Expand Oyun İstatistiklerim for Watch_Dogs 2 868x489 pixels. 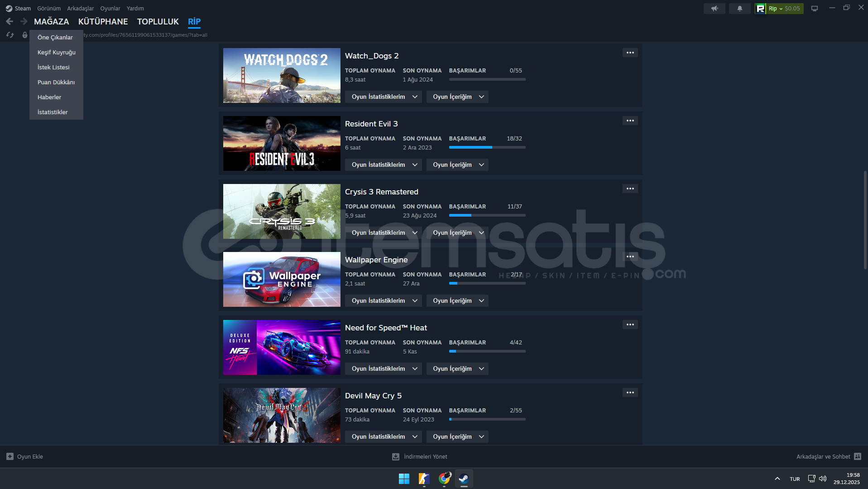click(x=384, y=97)
